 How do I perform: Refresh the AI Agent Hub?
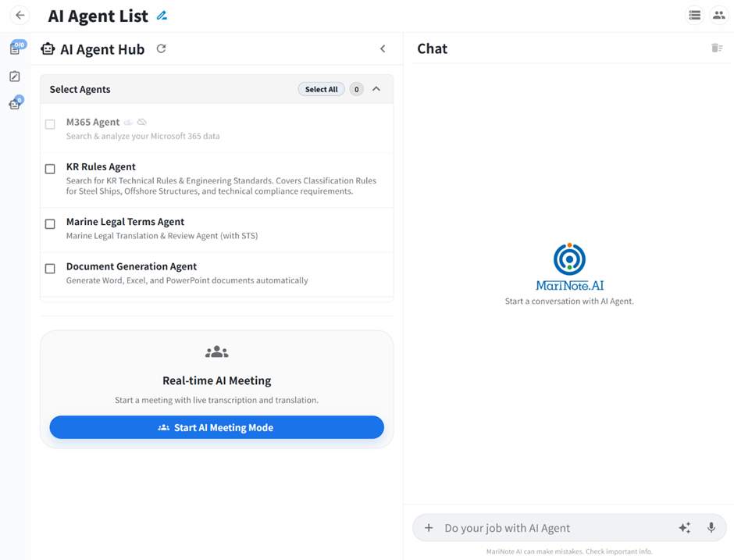pyautogui.click(x=161, y=48)
